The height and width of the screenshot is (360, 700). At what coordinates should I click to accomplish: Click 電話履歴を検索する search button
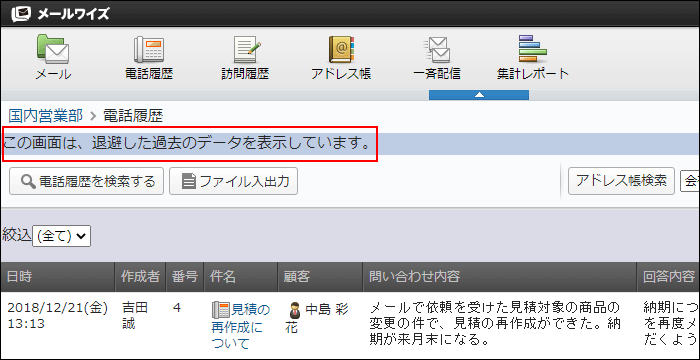(x=87, y=181)
